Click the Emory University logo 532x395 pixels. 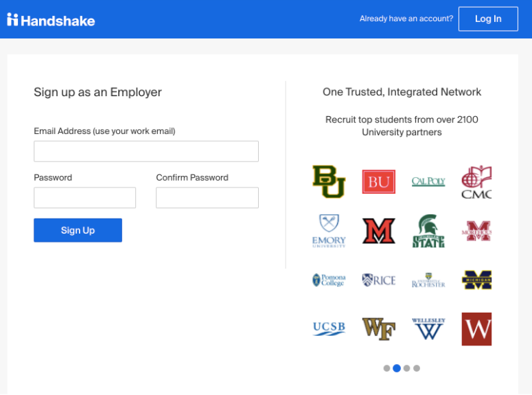pos(329,231)
